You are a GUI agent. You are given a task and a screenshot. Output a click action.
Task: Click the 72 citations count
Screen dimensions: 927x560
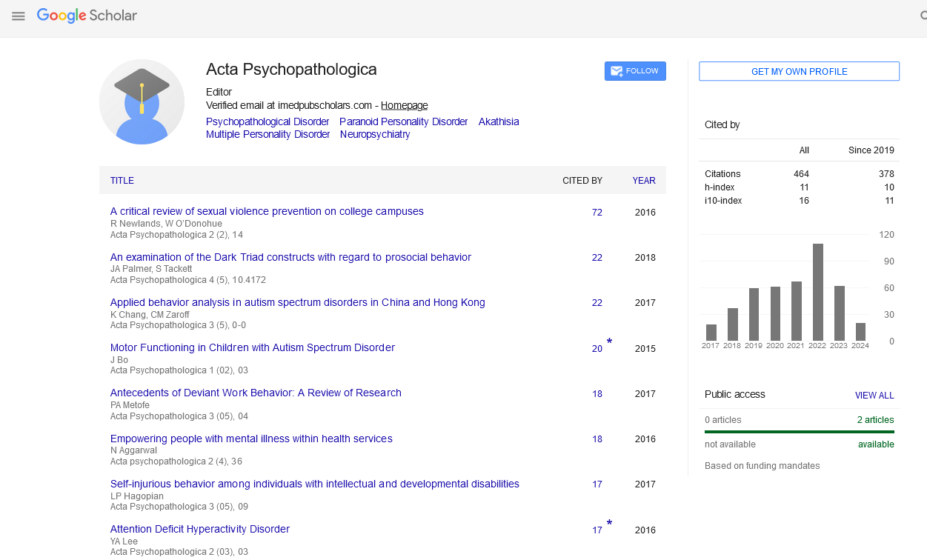[597, 213]
